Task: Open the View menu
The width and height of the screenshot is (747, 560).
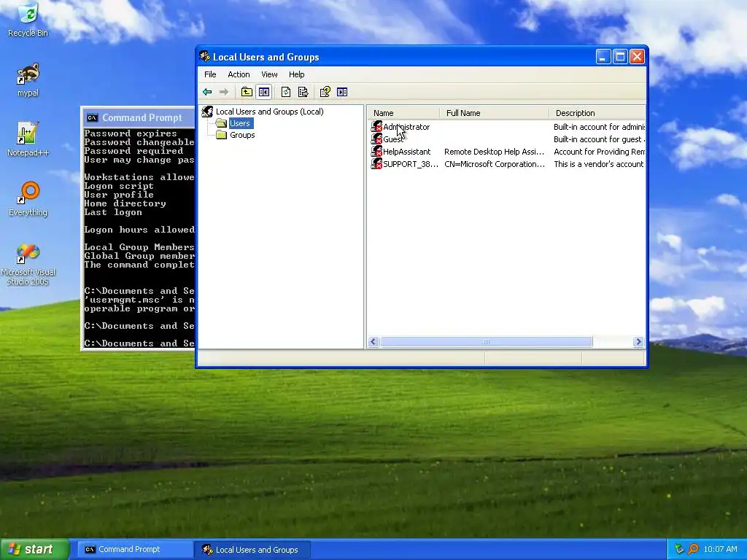Action: click(x=269, y=74)
